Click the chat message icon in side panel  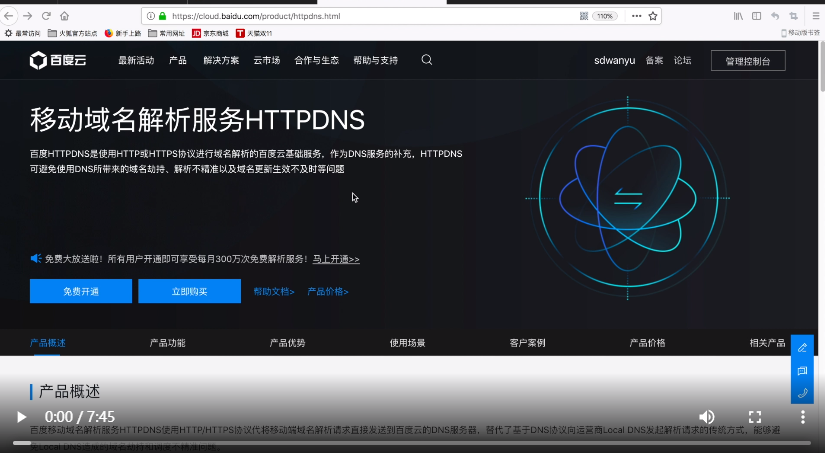[x=802, y=370]
